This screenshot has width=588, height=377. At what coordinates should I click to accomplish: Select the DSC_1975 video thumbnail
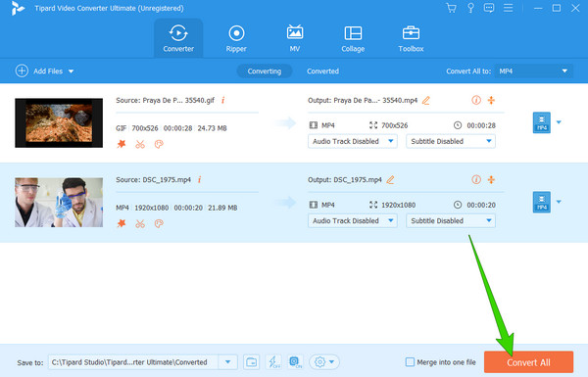tap(59, 203)
